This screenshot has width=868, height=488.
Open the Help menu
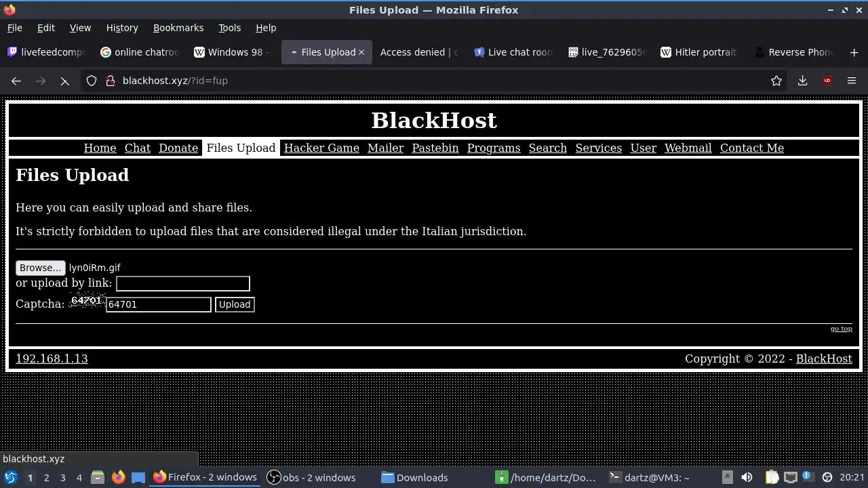coord(266,28)
